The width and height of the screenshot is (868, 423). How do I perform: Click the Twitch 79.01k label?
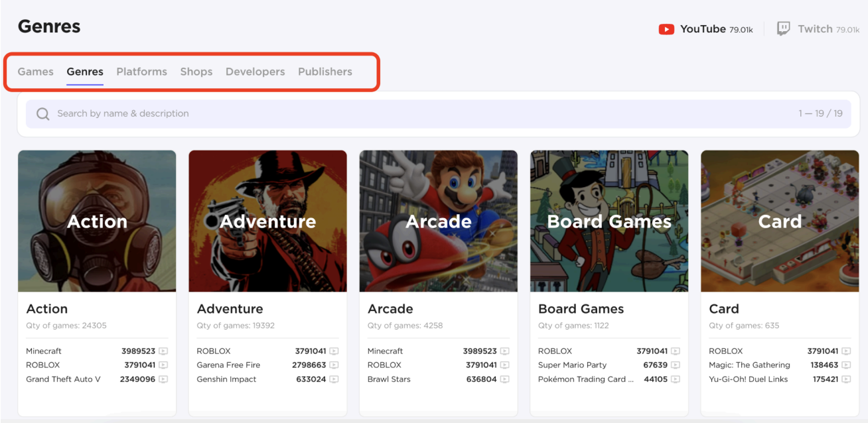pos(828,29)
